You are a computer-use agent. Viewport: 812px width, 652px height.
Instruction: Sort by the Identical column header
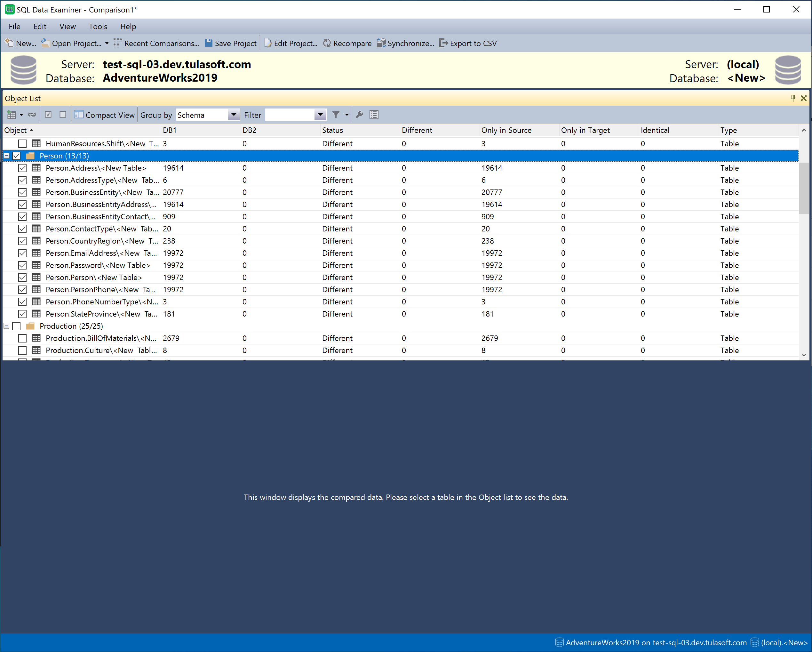point(678,130)
